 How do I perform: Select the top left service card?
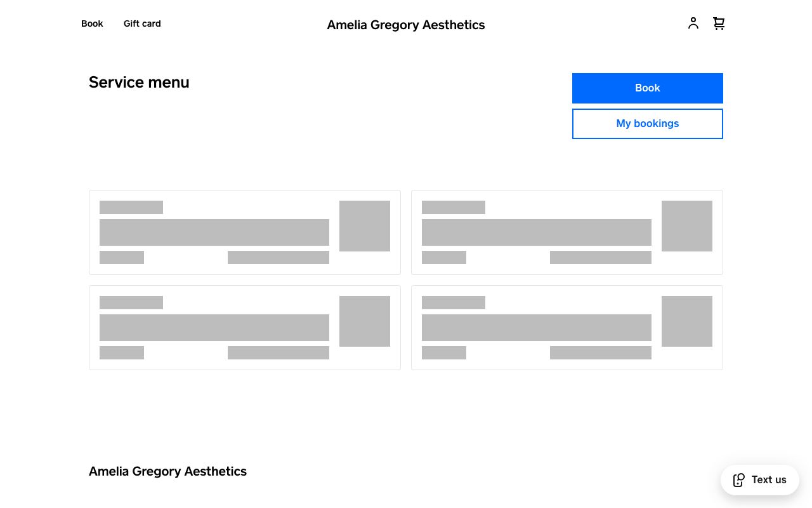[x=244, y=232]
